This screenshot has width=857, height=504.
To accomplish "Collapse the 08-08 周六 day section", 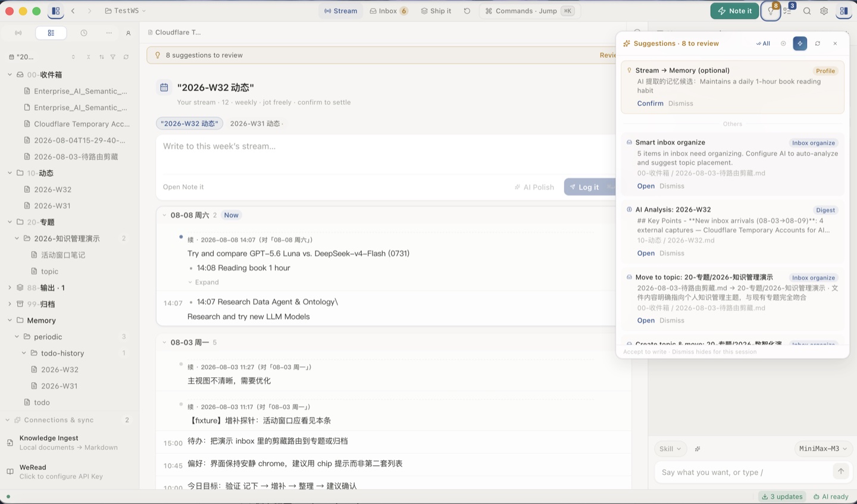I will tap(164, 215).
